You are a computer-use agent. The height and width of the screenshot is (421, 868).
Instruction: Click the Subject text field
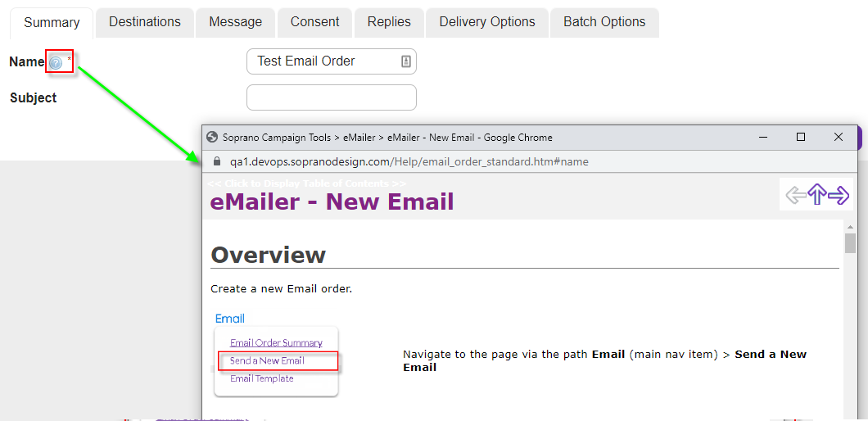(x=331, y=97)
